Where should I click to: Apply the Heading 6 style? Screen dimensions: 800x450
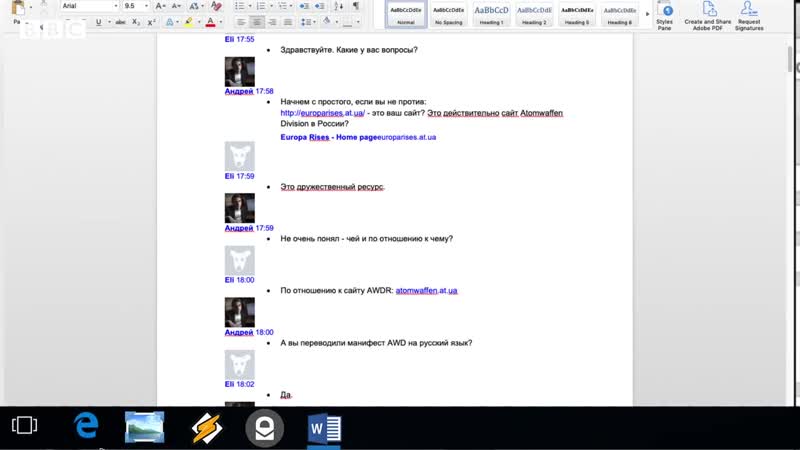620,14
